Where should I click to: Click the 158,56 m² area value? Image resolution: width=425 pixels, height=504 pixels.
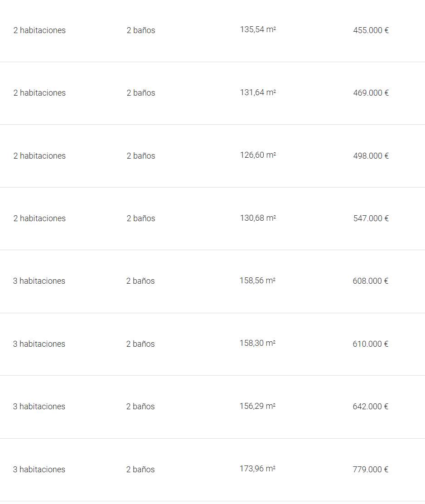point(257,281)
